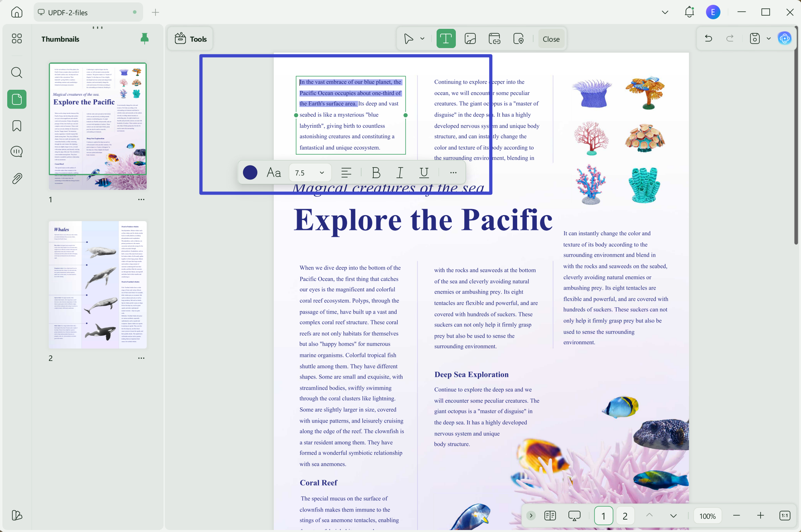Open the page view layout options

click(550, 516)
